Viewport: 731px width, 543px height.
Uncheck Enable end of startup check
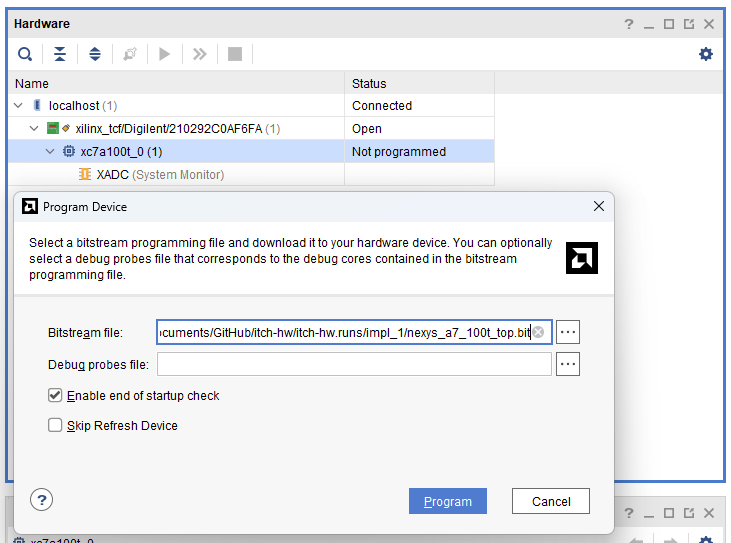55,395
